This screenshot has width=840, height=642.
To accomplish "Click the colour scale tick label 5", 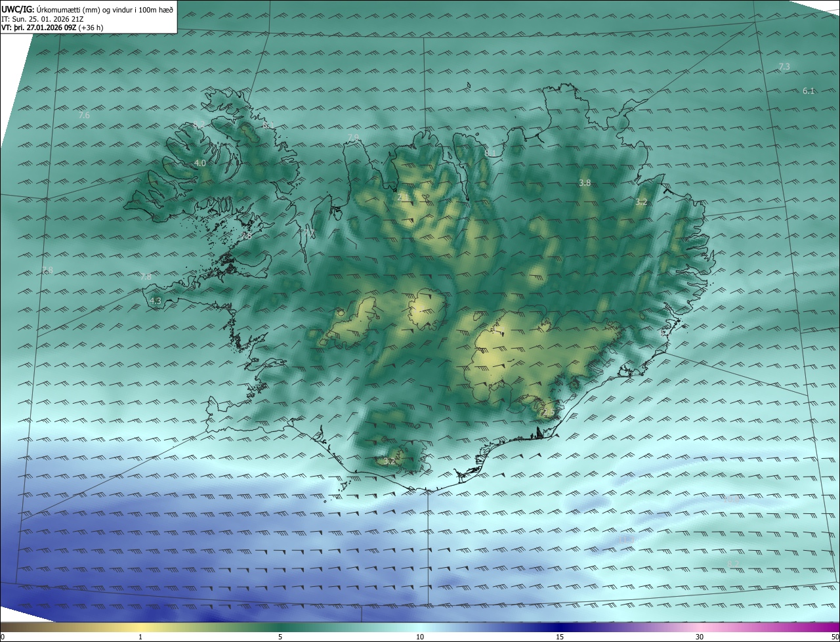I will tap(280, 637).
